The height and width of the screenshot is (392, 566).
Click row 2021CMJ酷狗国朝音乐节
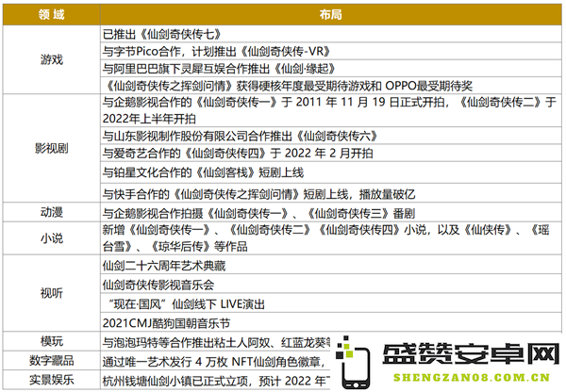tap(331, 322)
